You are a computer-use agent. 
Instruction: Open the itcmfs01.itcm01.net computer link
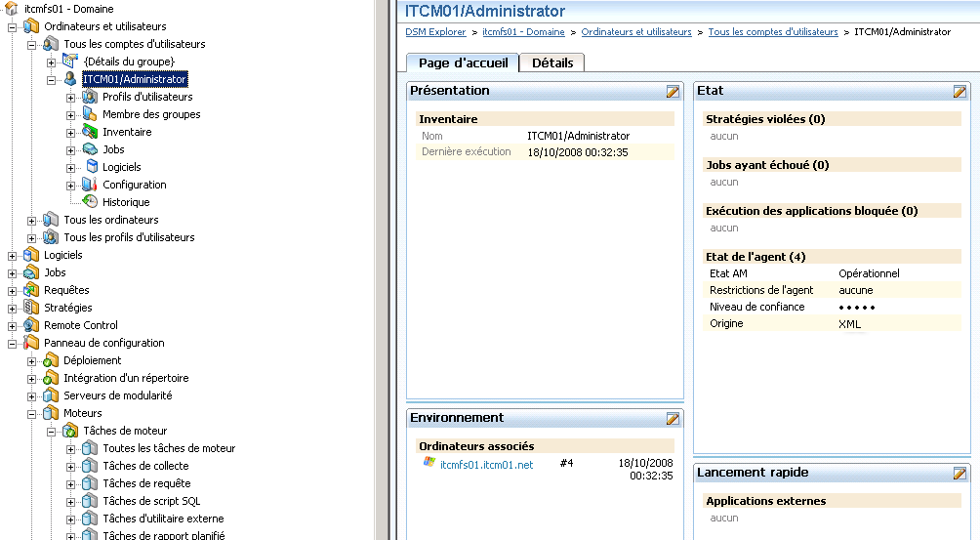[486, 465]
